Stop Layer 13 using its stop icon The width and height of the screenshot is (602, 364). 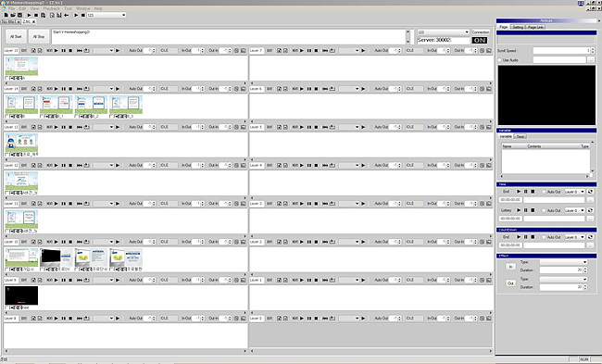(x=70, y=127)
